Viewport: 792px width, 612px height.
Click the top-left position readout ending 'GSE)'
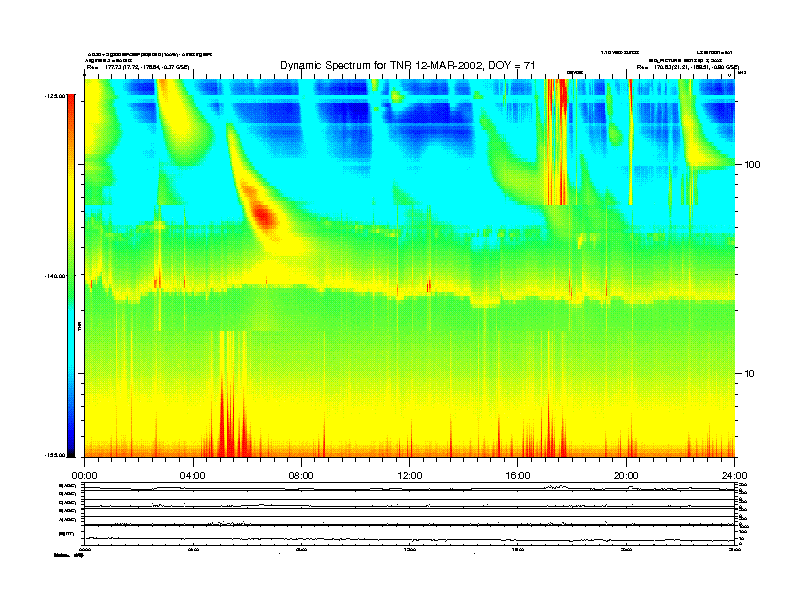(138, 67)
